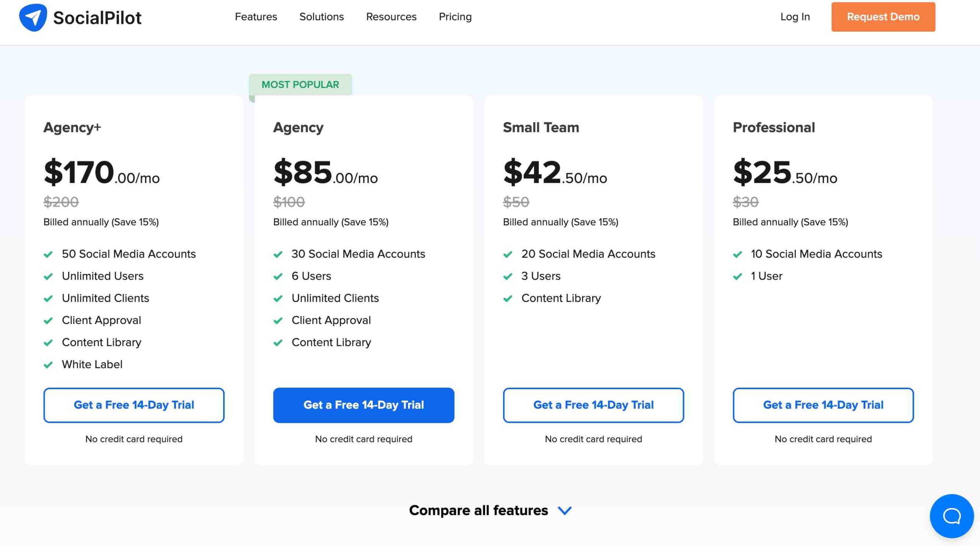Click the checkmark beside 30 Social Media Accounts
Viewport: 980px width, 546px height.
[278, 254]
